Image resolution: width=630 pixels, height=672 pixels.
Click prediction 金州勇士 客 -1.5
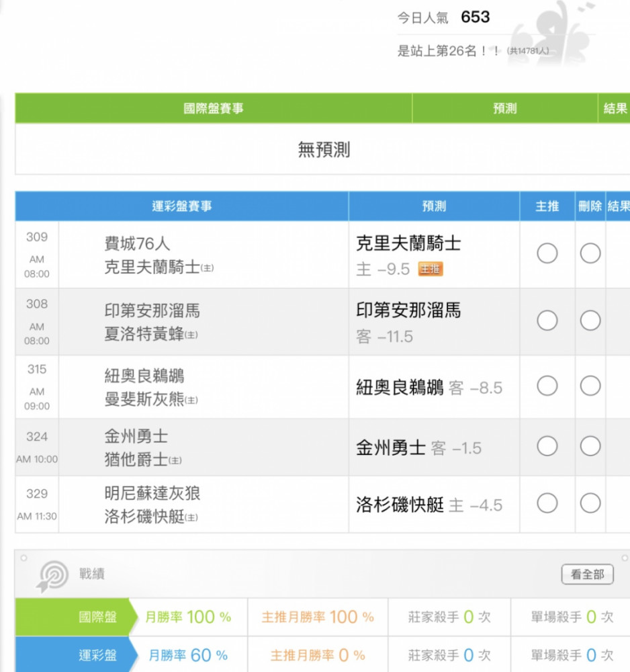(418, 448)
